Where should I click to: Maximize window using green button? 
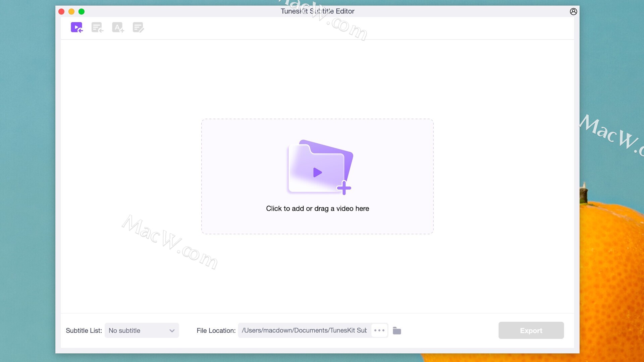(x=82, y=12)
